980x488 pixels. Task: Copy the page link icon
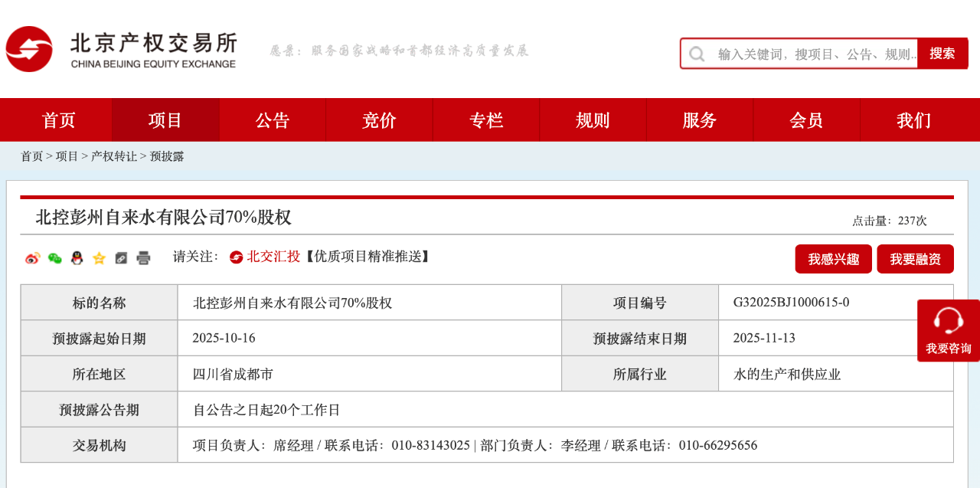121,258
